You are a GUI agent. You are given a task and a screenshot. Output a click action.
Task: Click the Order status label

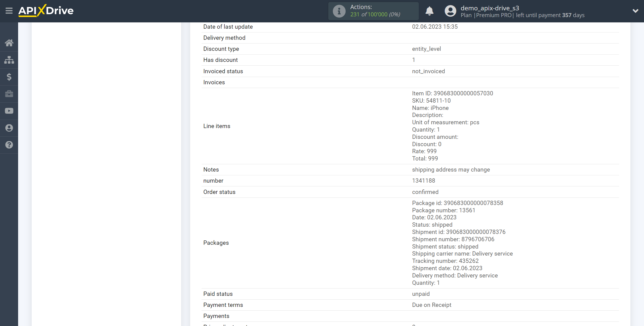[219, 192]
